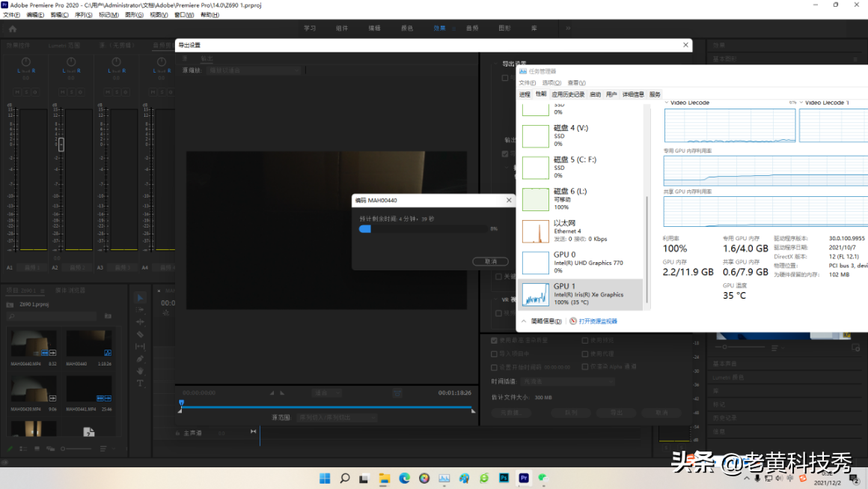Toggle 使用代理 checkbox
This screenshot has width=868, height=489.
click(x=585, y=354)
